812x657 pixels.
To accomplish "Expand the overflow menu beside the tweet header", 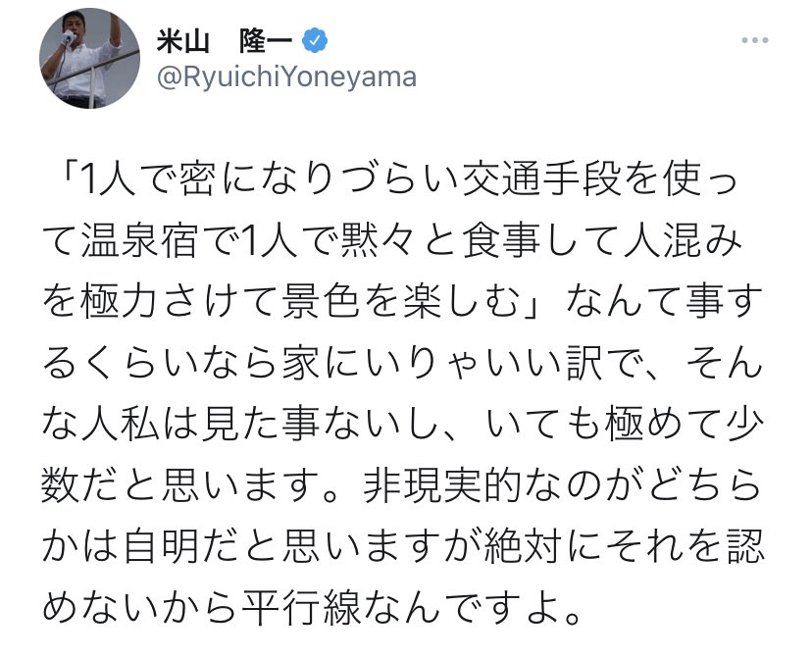I will pos(755,39).
